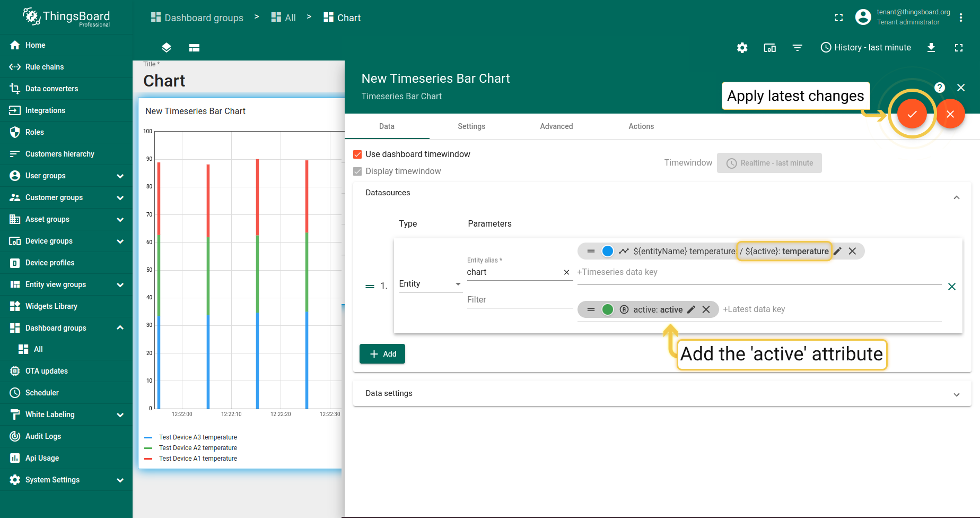Open History - last minute timewindow

865,48
